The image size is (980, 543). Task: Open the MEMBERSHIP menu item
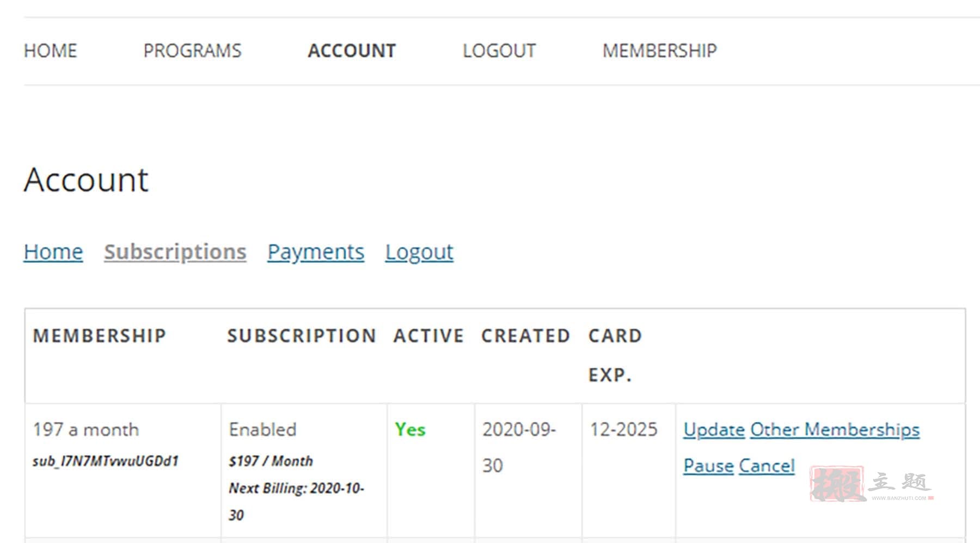[x=659, y=51]
